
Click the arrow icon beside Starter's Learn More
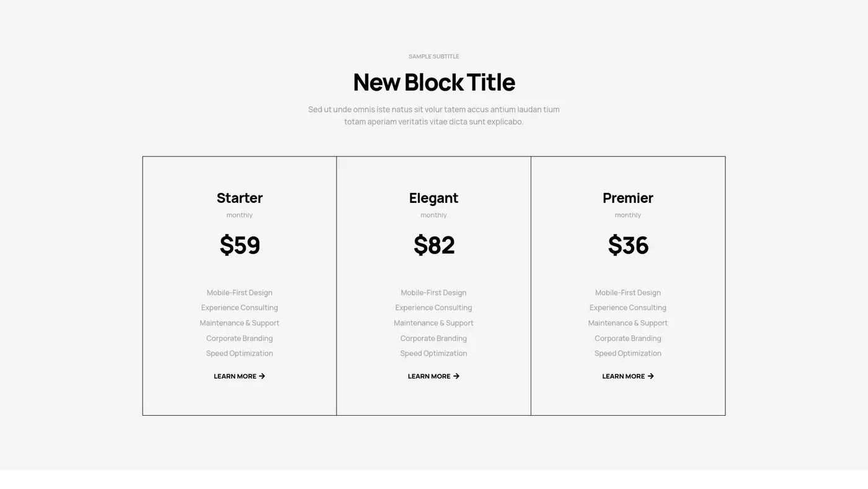coord(262,375)
